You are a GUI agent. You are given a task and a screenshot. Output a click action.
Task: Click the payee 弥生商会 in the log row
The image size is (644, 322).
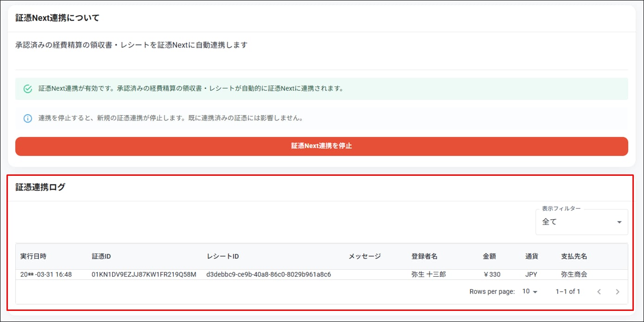574,274
